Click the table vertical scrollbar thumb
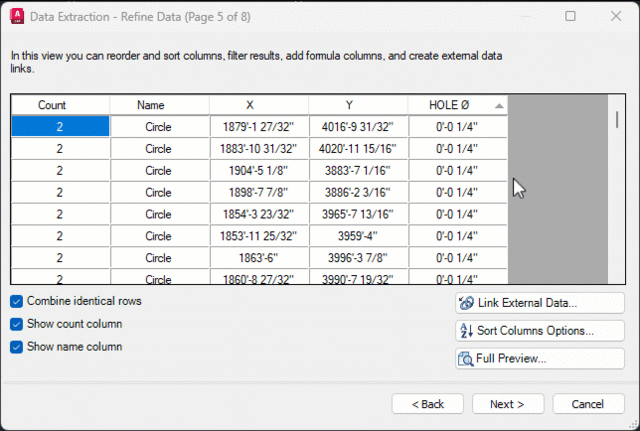 (617, 120)
